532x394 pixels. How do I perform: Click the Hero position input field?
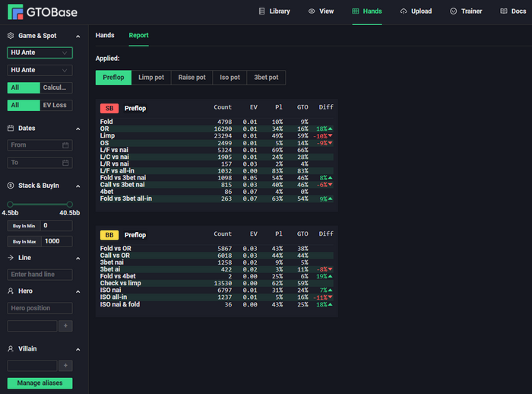(40, 308)
